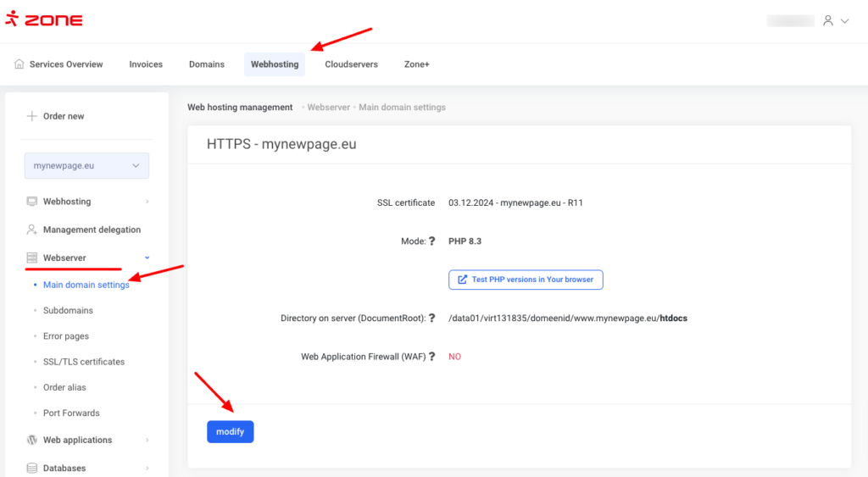Click the WordPress icon for Web applications
868x477 pixels.
coord(32,440)
